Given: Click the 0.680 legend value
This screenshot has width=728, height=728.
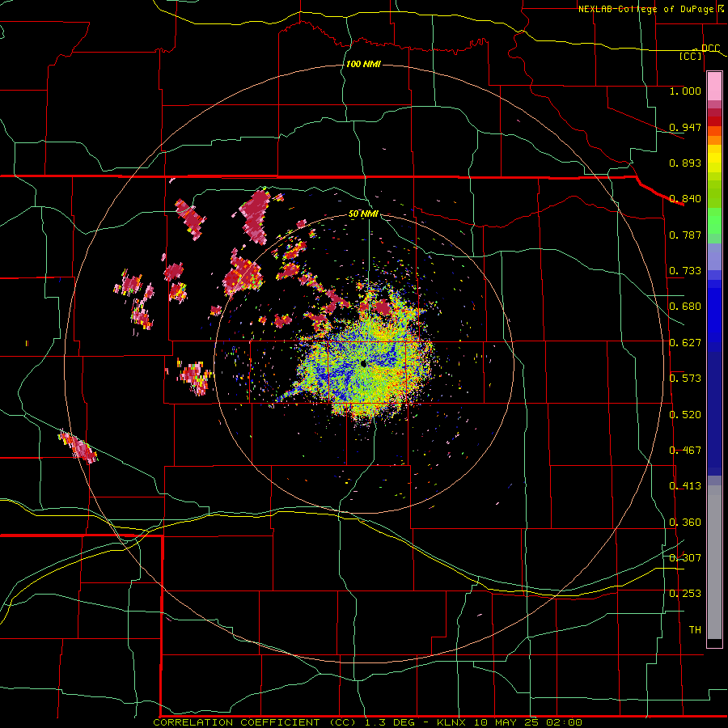Looking at the screenshot, I should 685,307.
